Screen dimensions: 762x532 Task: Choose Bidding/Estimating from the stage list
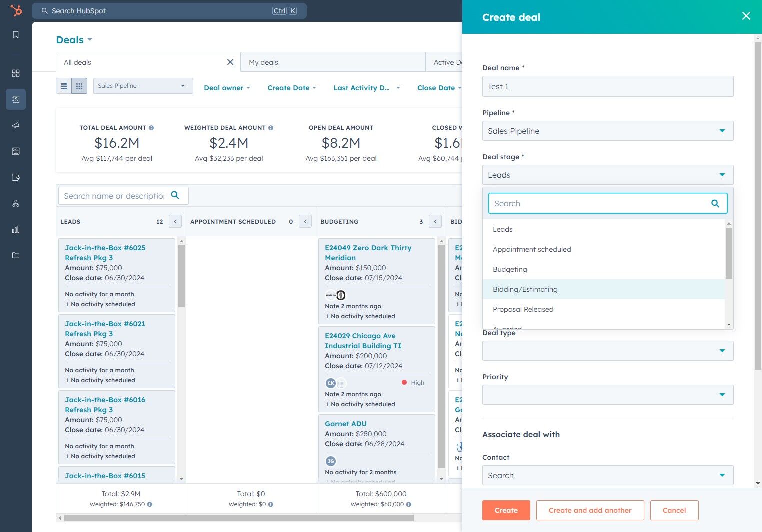[x=604, y=289]
